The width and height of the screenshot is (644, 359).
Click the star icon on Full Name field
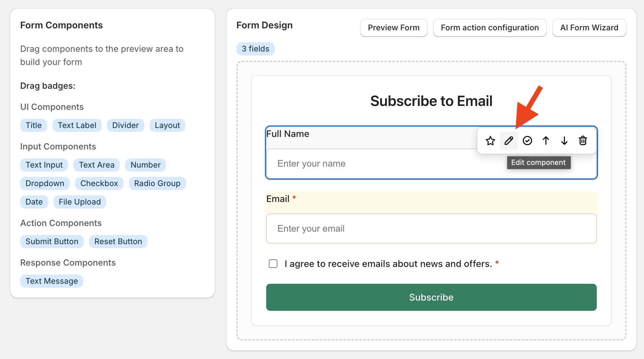(x=490, y=141)
